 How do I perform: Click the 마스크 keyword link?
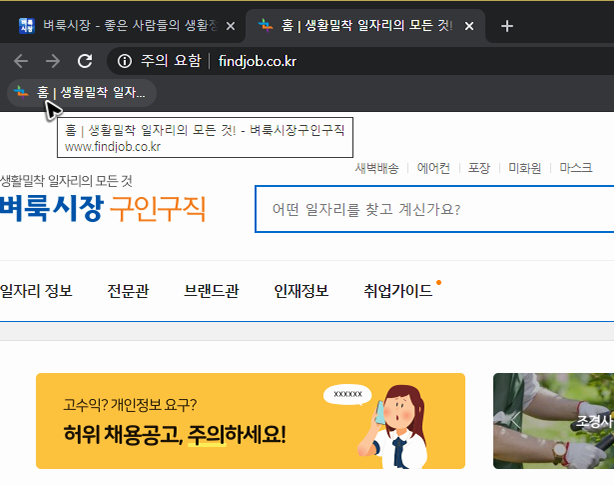[x=576, y=168]
